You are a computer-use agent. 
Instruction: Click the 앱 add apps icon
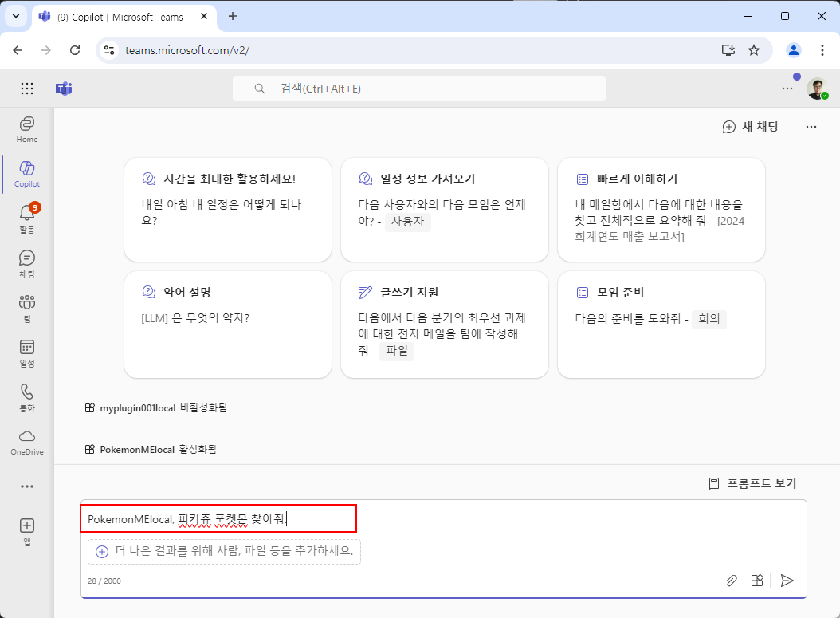[27, 531]
